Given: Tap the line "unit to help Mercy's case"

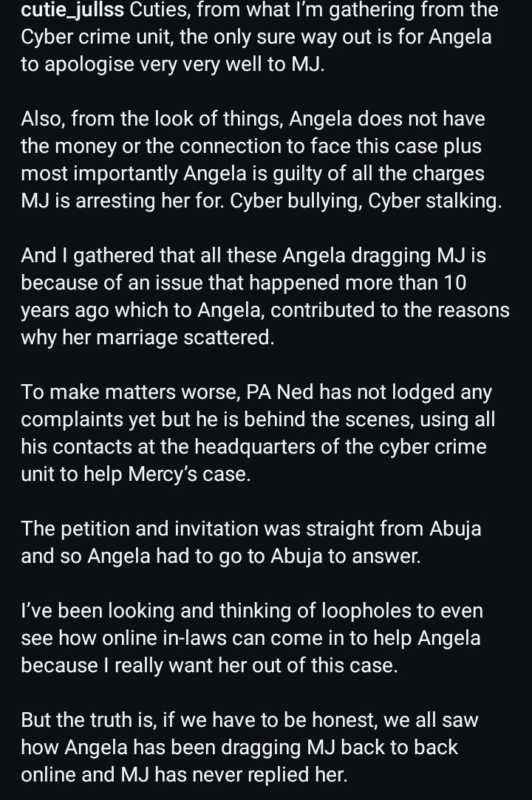Looking at the screenshot, I should click(x=135, y=473).
